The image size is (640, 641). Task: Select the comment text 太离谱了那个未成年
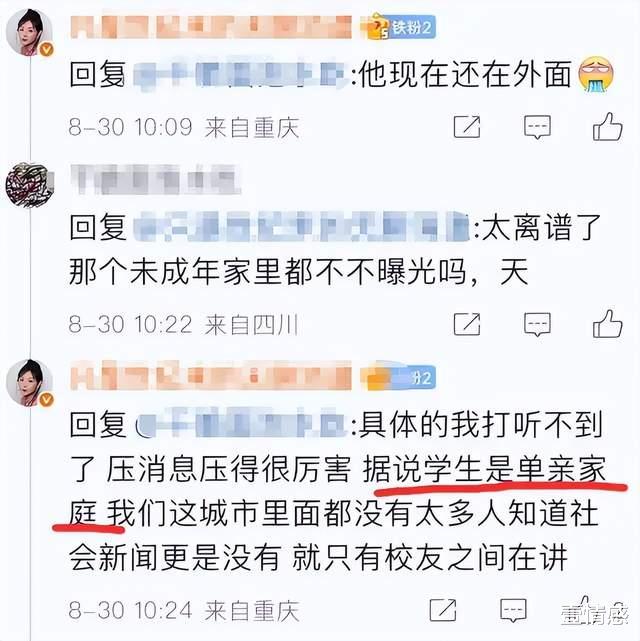click(x=335, y=249)
